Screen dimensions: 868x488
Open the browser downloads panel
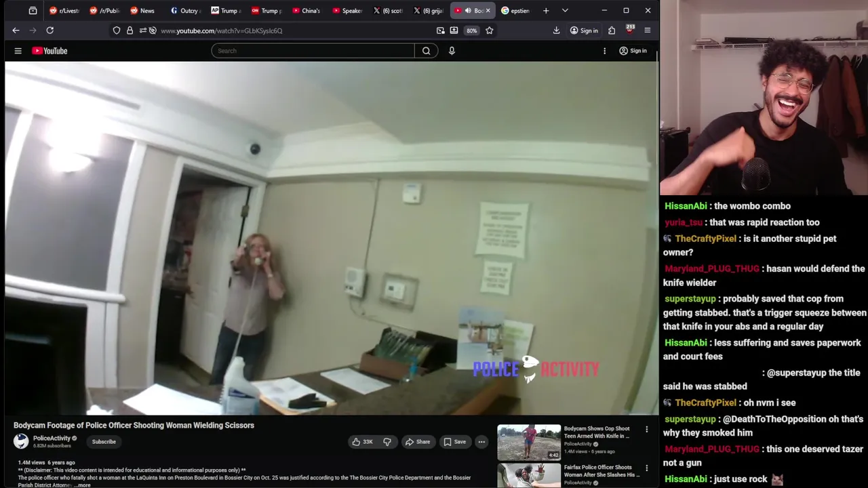(x=556, y=30)
